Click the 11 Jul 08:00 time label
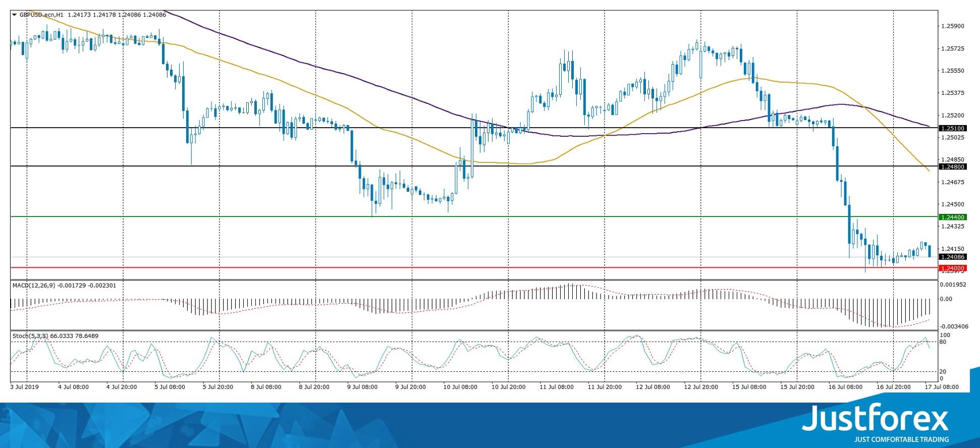Viewport: 980px width, 448px height. point(557,387)
